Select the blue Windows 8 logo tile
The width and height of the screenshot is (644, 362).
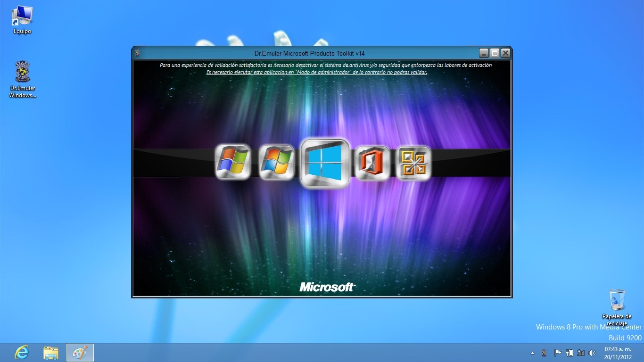click(325, 163)
